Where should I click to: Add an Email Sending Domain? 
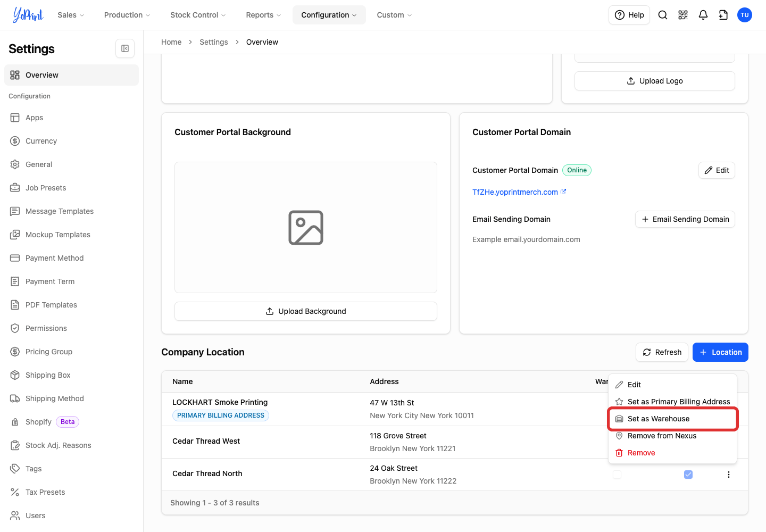pyautogui.click(x=685, y=219)
